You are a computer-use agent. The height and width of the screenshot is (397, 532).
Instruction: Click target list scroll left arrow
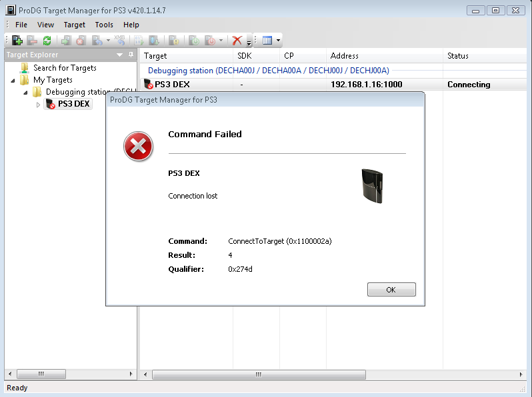point(145,374)
